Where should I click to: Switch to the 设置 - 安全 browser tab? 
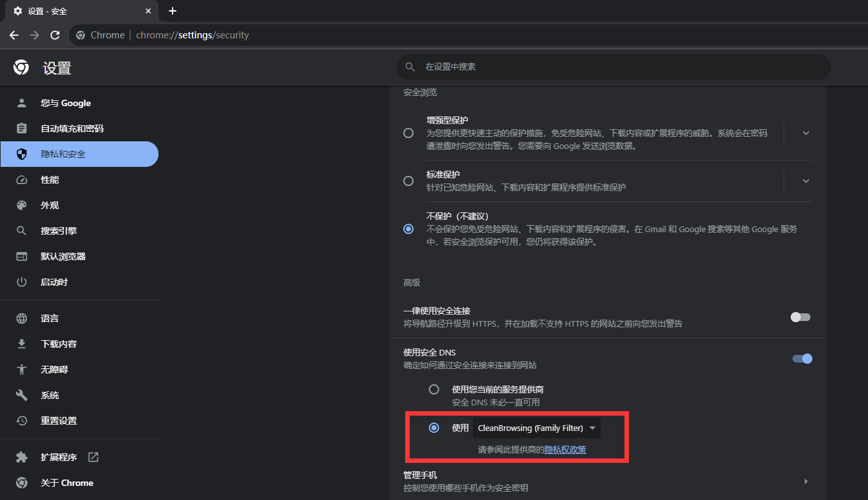[x=70, y=11]
